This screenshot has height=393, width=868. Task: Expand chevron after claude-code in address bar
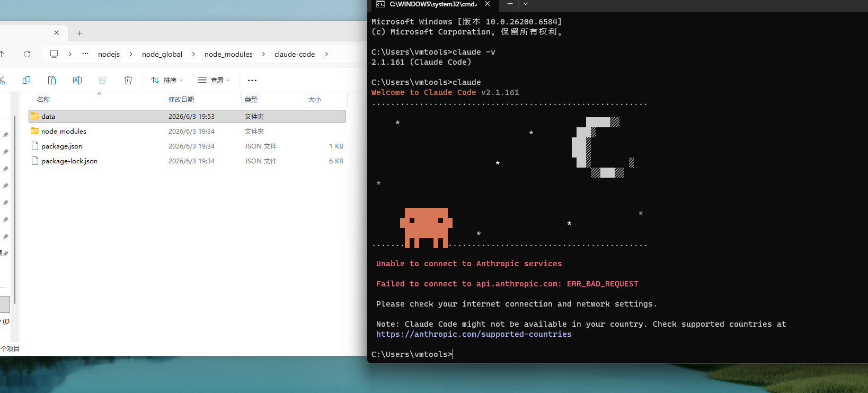click(x=326, y=54)
